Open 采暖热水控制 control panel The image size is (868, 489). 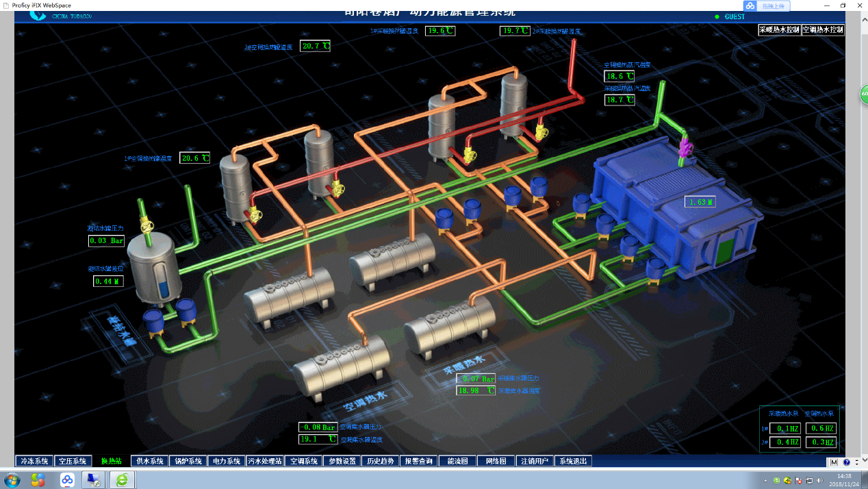779,30
